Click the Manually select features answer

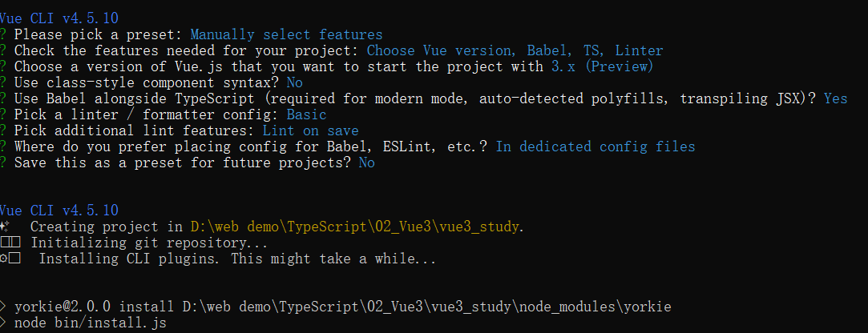pyautogui.click(x=286, y=35)
